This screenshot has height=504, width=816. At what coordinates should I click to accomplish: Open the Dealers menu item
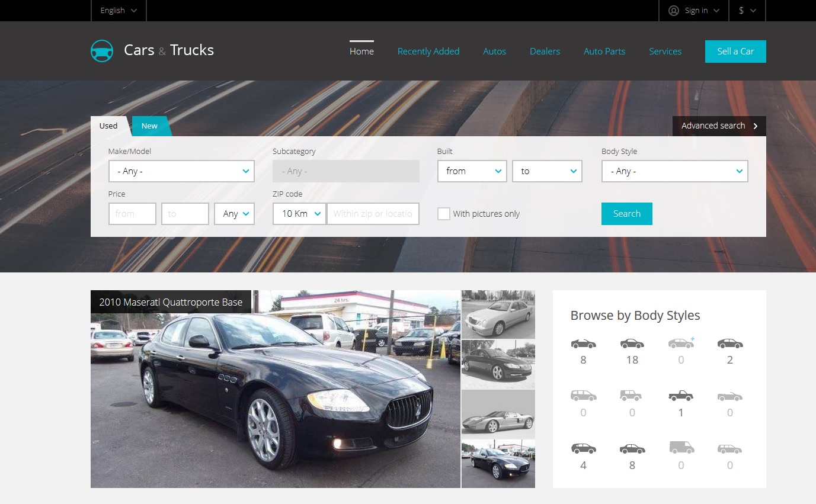click(545, 52)
